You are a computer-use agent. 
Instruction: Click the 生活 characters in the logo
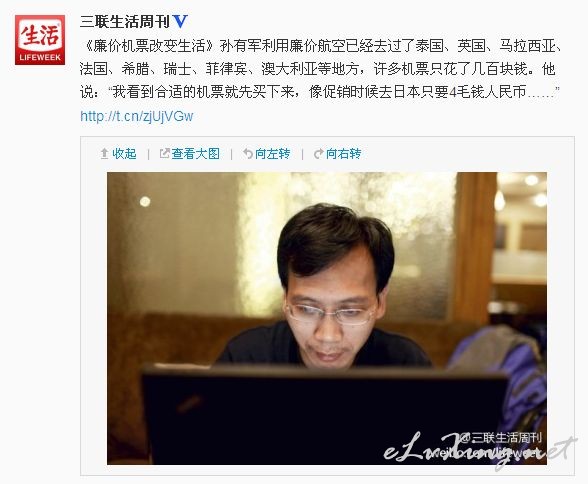40,35
